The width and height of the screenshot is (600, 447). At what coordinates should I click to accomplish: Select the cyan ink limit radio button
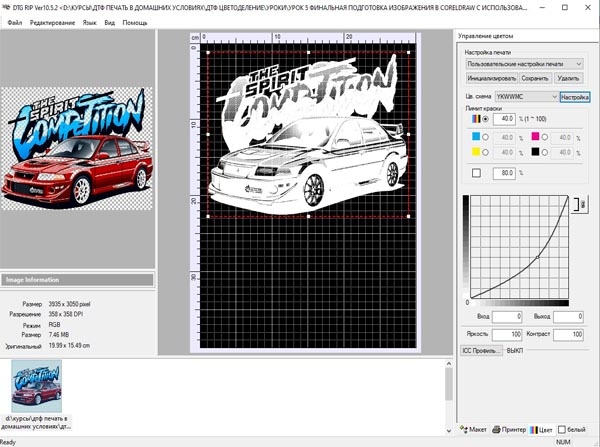(485, 137)
